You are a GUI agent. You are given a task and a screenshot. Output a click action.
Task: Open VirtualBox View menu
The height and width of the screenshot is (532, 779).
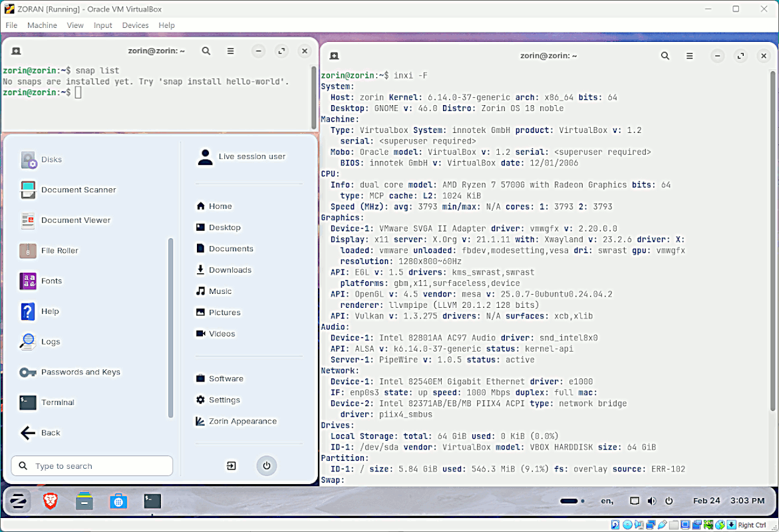coord(75,25)
